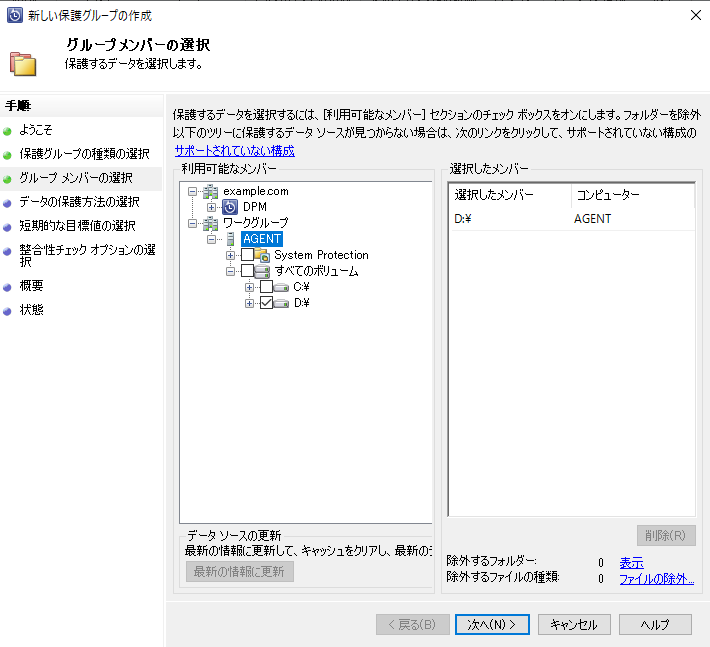Viewport: 710px width, 647px height.
Task: Click the キャンセル button
Action: (574, 625)
